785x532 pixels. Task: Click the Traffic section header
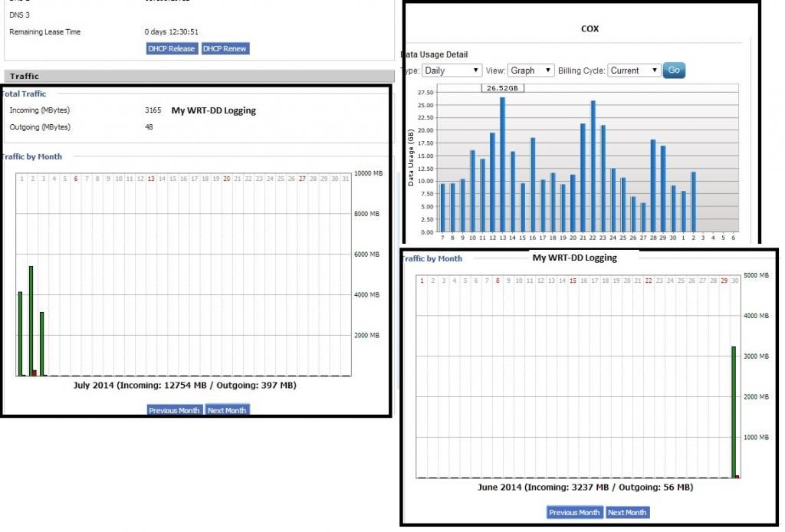25,76
